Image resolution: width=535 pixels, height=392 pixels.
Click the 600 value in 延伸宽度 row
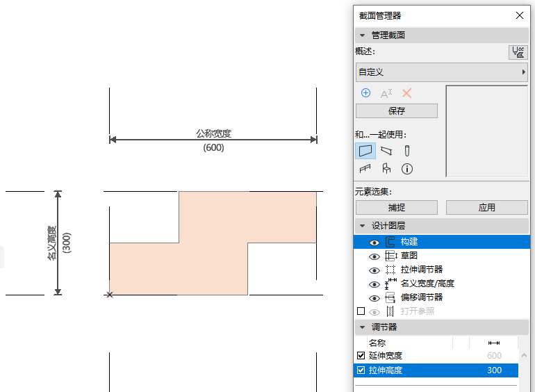[494, 356]
